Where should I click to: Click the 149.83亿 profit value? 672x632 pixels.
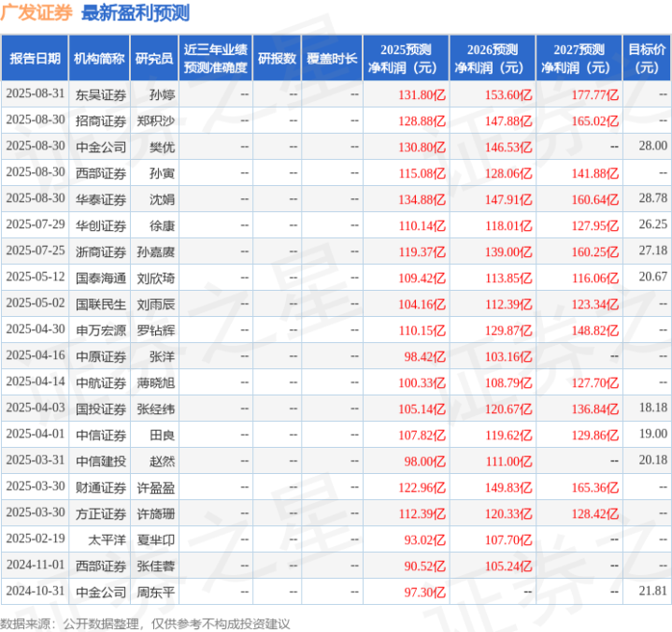click(508, 487)
